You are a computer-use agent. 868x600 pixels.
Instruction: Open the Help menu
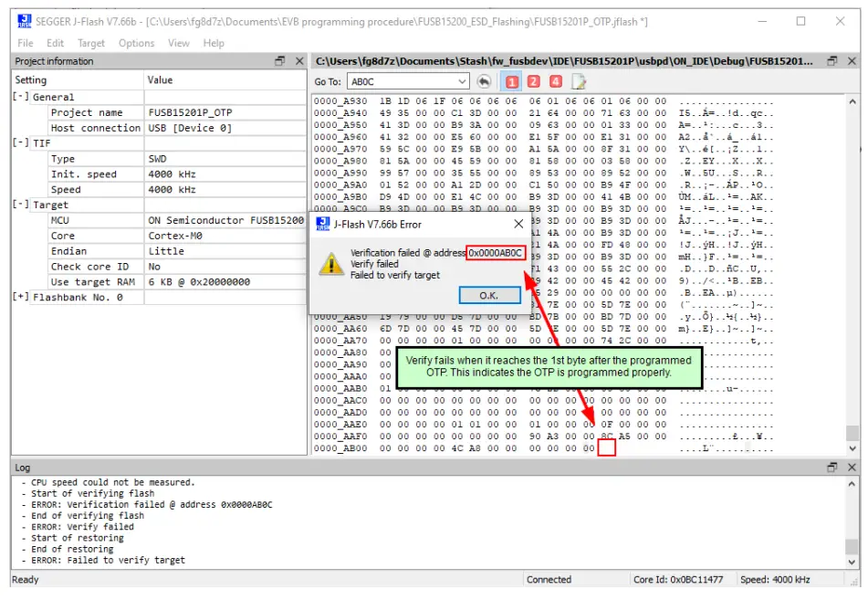click(x=214, y=43)
